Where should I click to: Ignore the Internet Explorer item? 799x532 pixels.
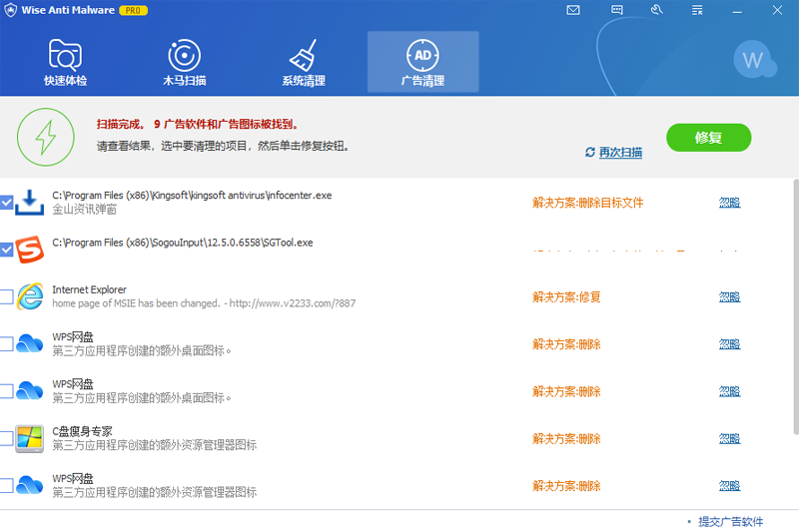coord(729,296)
